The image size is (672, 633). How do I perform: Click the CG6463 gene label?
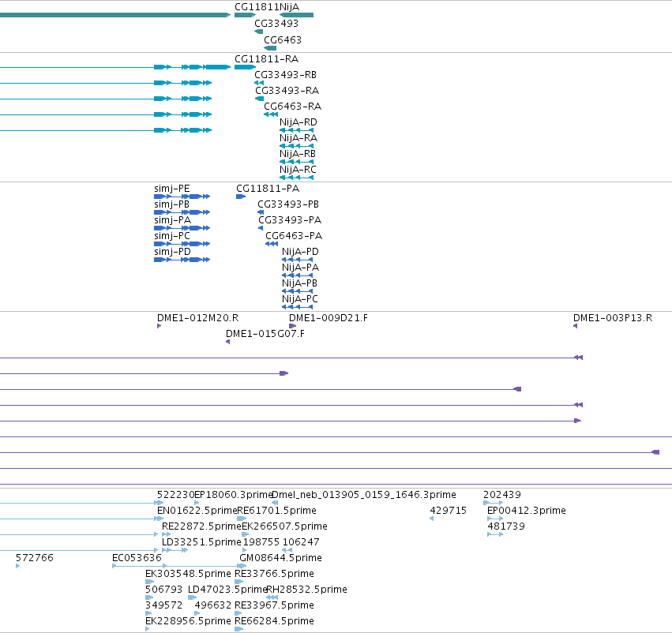(x=283, y=39)
